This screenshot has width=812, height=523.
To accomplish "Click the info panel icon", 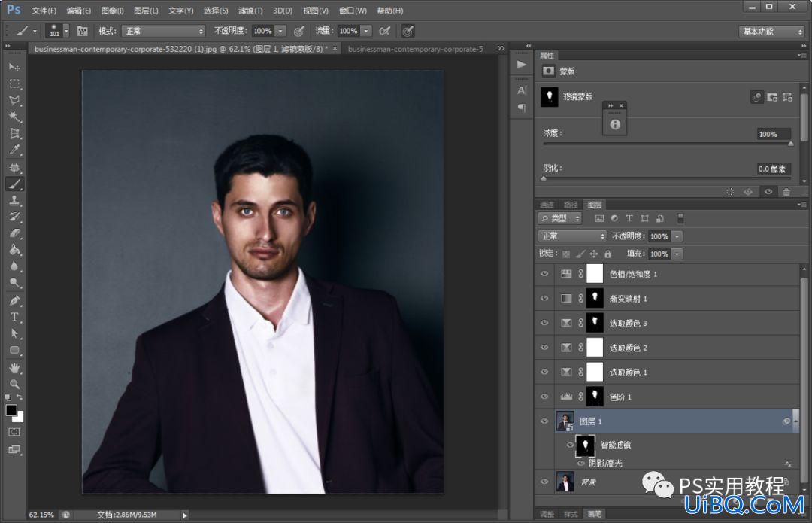I will pos(615,124).
